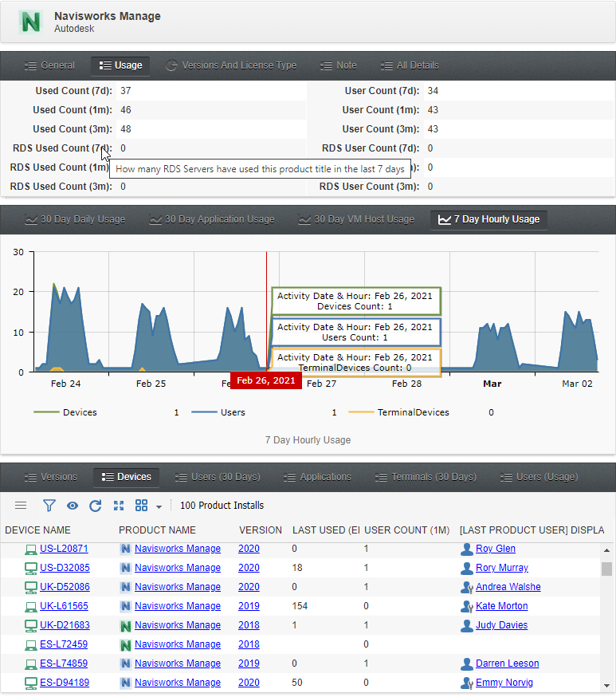Click desktop icon beside US-D32085
616x697 pixels.
pos(30,569)
